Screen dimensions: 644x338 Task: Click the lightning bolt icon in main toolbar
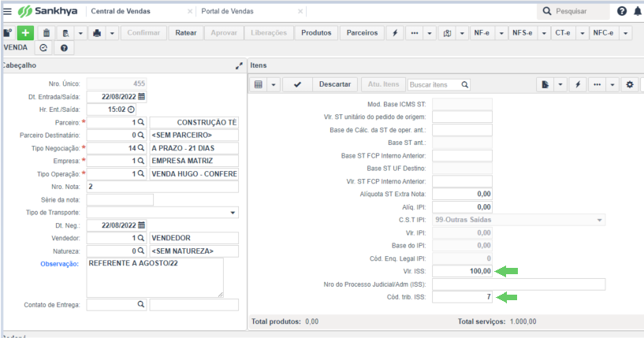[x=395, y=33]
